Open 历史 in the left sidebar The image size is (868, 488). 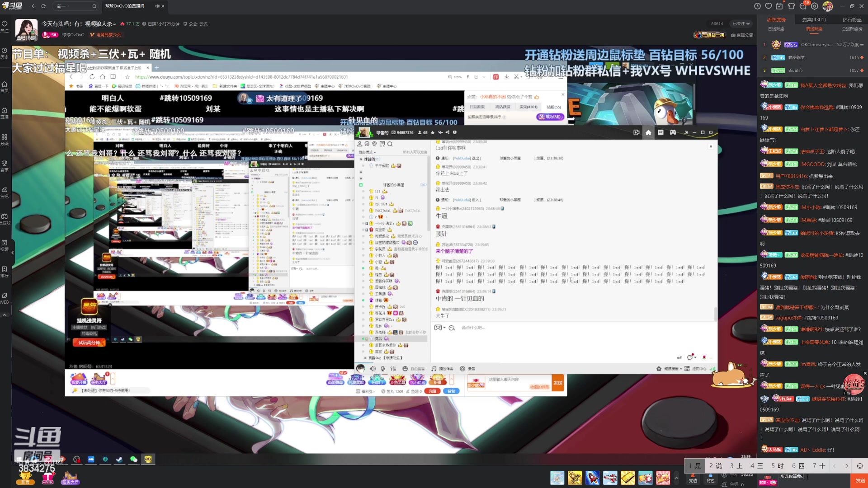[x=5, y=53]
